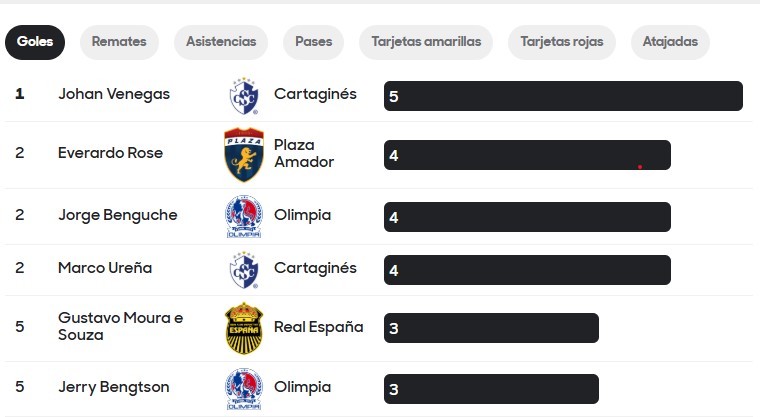This screenshot has width=760, height=417.
Task: Open Johan Venegas player name
Action: point(114,94)
